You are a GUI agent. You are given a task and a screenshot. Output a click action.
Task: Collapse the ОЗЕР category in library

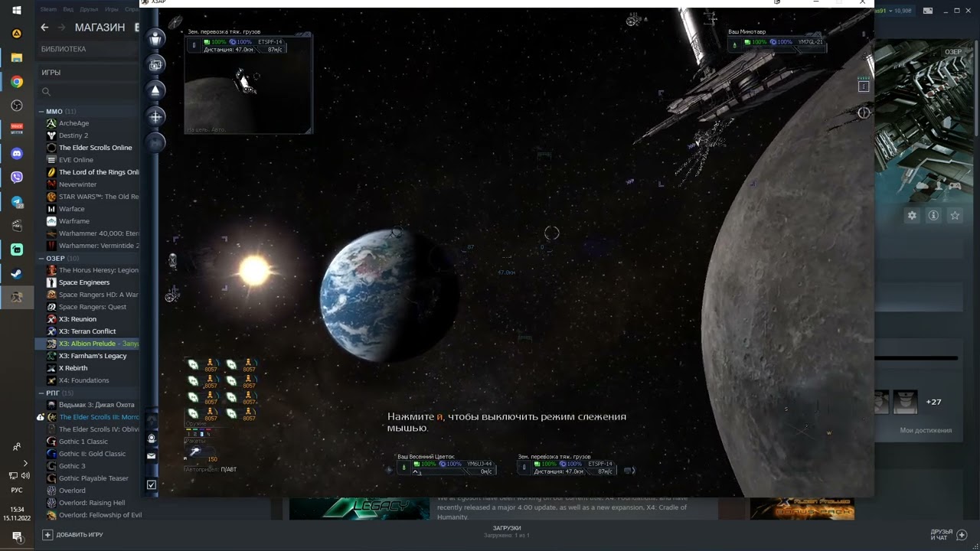click(41, 258)
